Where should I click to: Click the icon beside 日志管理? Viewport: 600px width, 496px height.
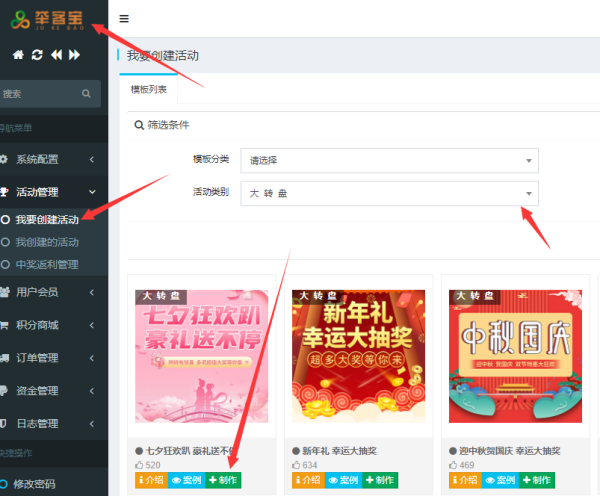point(3,423)
